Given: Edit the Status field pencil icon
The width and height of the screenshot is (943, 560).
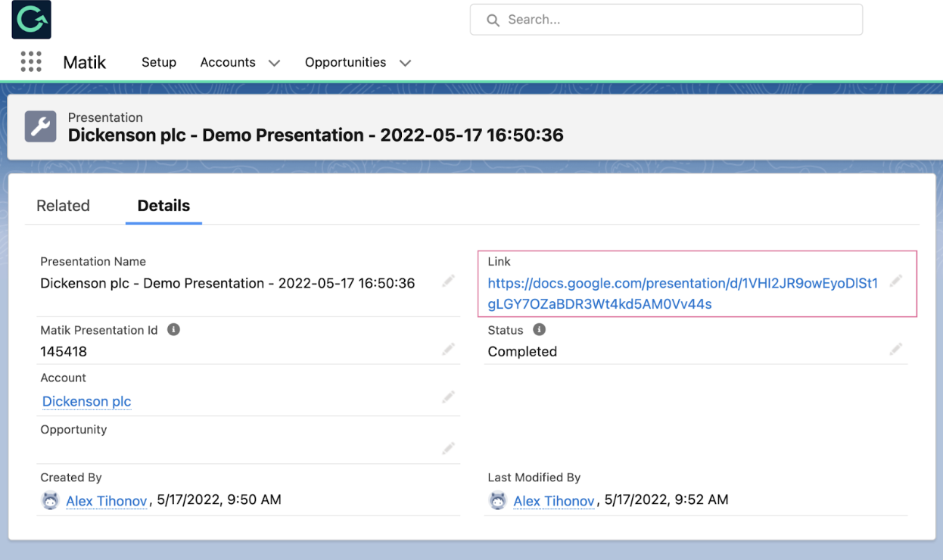Looking at the screenshot, I should (x=896, y=349).
